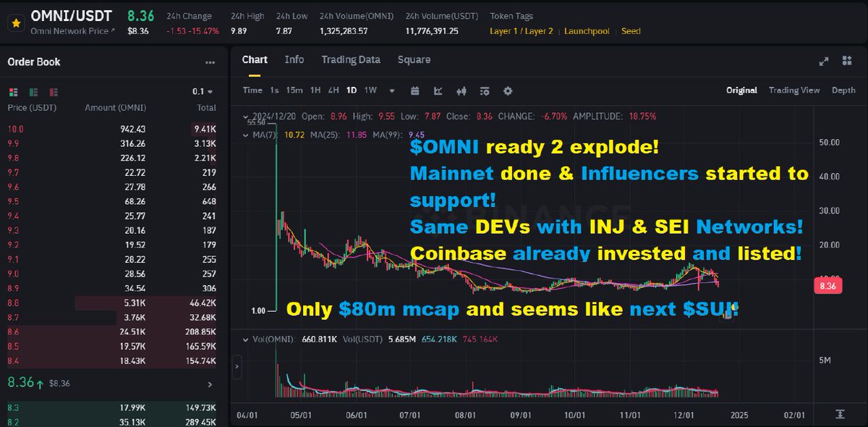
Task: Open the chart date range calendar icon
Action: point(415,91)
